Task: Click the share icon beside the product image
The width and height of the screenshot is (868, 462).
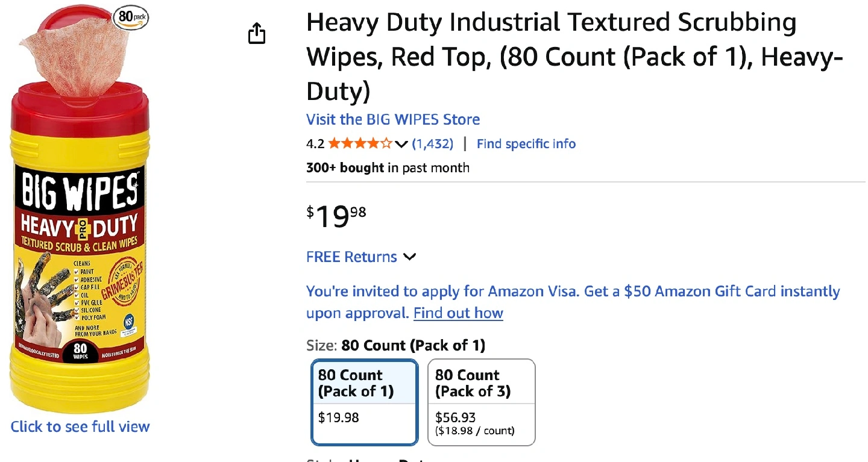Action: 257,33
